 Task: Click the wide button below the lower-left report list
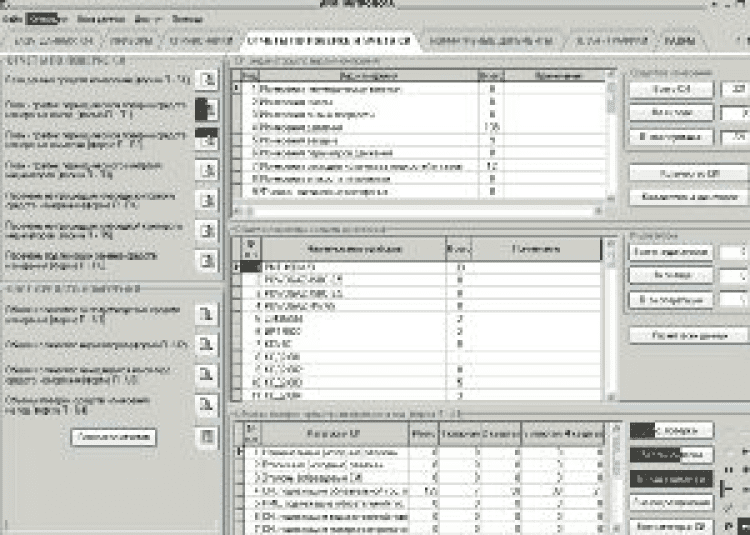pyautogui.click(x=113, y=437)
